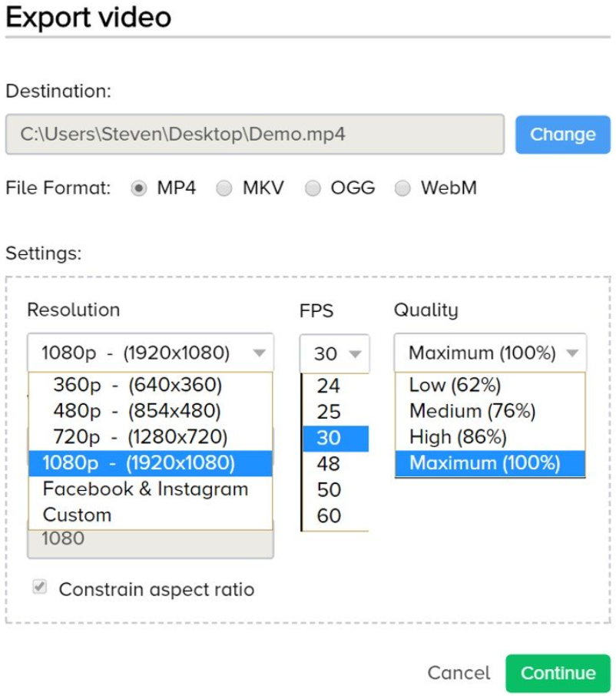Collapse the Resolution dropdown arrow
Screen dimensions: 616x696
(x=259, y=353)
